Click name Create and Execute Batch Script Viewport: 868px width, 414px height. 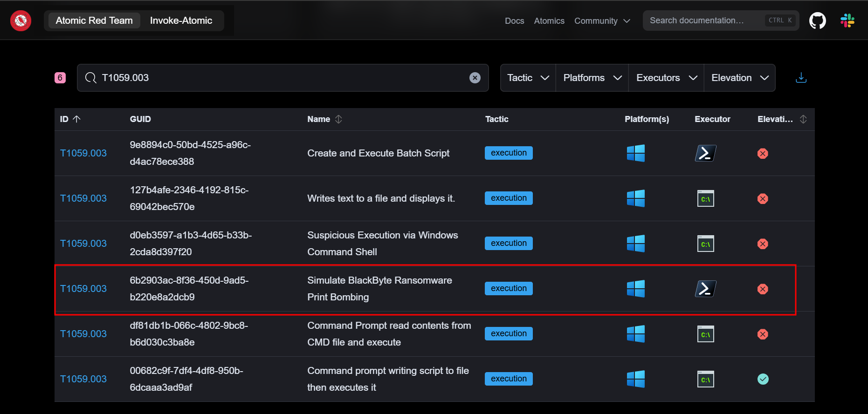378,153
